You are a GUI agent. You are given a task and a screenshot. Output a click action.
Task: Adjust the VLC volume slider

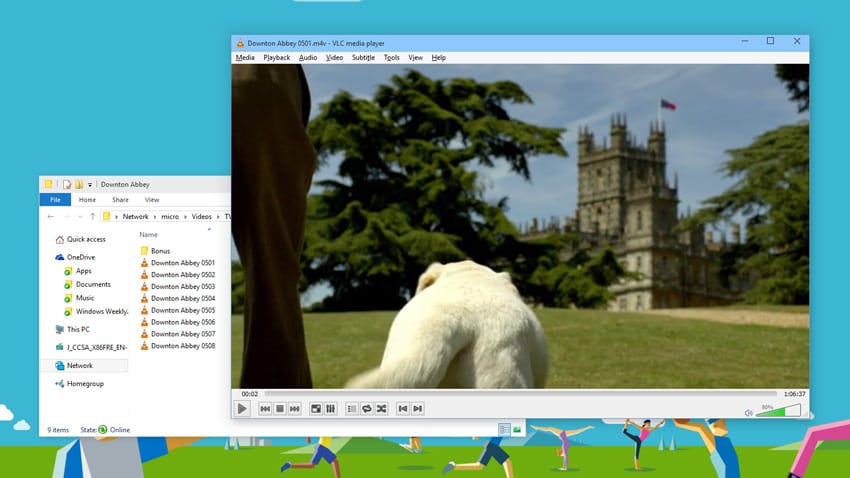[778, 410]
